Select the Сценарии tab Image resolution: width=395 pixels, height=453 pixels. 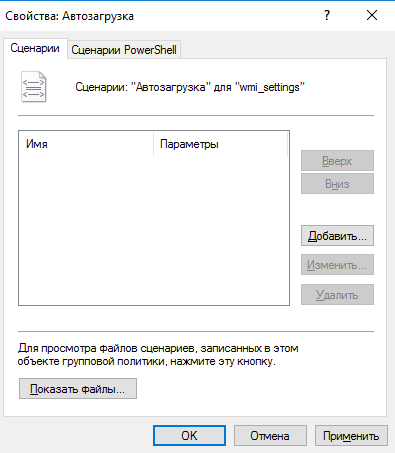[x=35, y=48]
